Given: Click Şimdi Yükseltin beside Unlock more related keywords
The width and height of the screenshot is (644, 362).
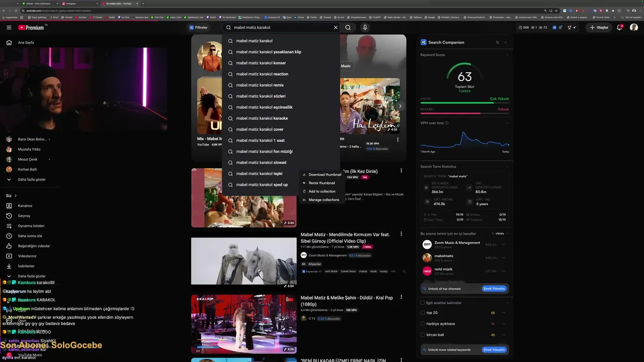Looking at the screenshot, I should pos(494,349).
